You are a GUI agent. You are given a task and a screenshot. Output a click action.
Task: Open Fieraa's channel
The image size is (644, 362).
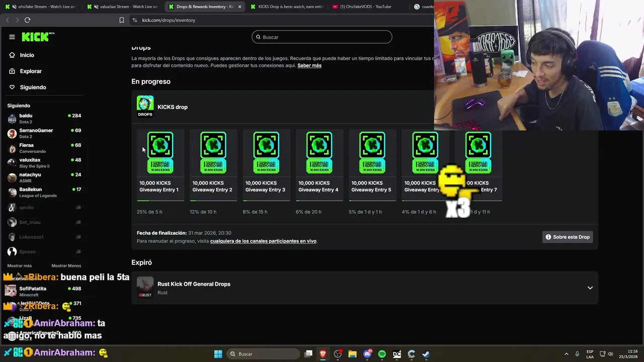click(44, 148)
